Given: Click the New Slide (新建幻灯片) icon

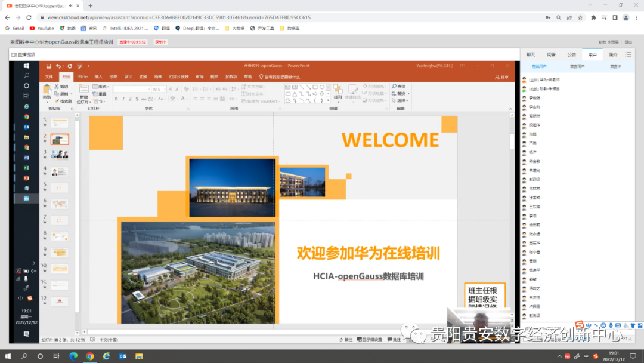Looking at the screenshot, I should pos(83,94).
